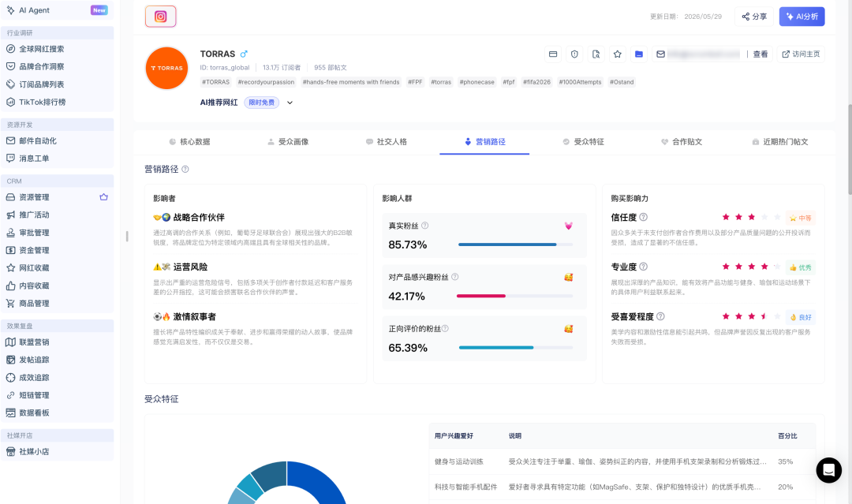The height and width of the screenshot is (504, 852).
Task: Click help icon beside 信任度
Action: (x=644, y=217)
